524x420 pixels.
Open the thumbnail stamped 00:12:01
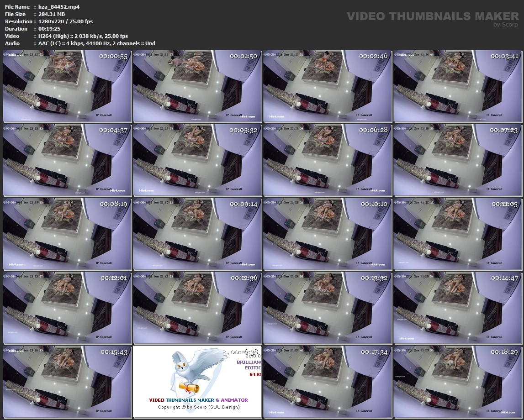[67, 308]
